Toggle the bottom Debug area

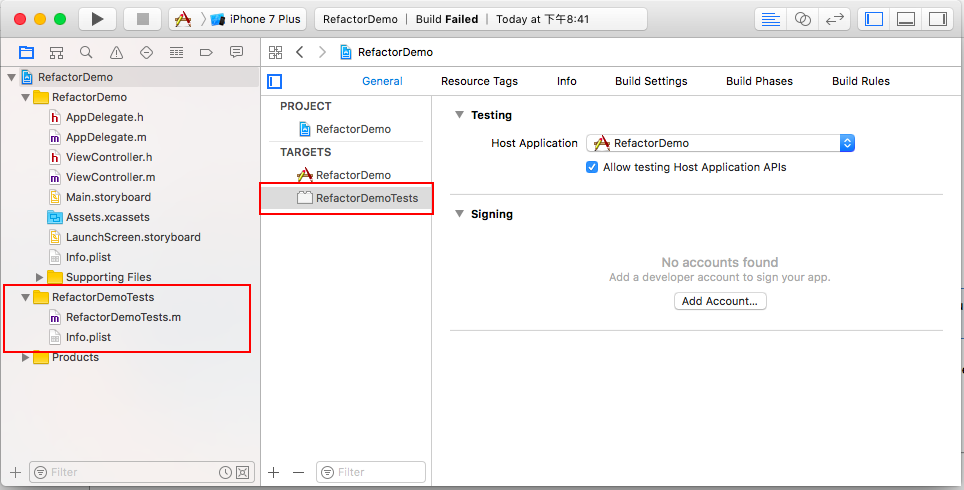point(906,19)
